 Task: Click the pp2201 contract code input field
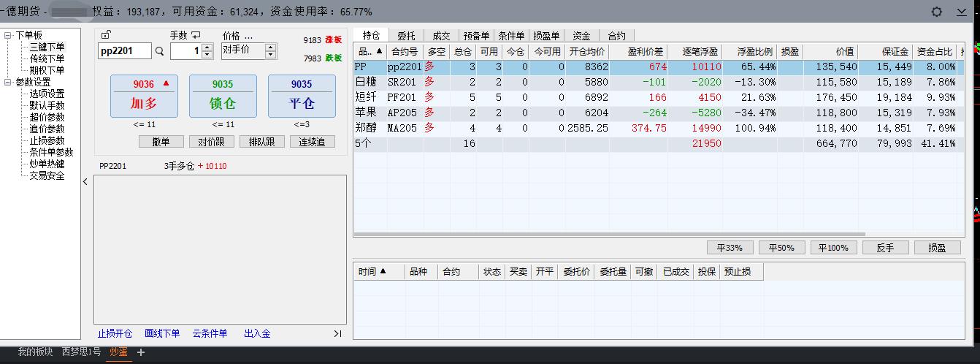coord(124,51)
